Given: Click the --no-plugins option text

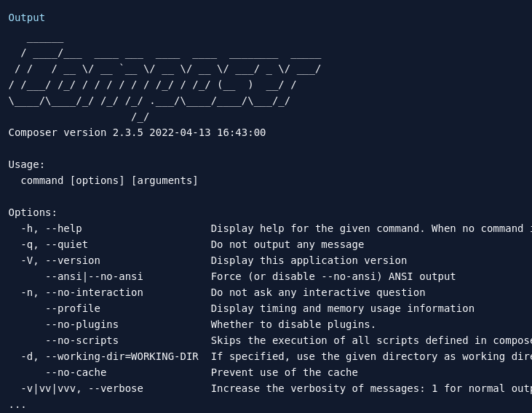Looking at the screenshot, I should pyautogui.click(x=82, y=324).
